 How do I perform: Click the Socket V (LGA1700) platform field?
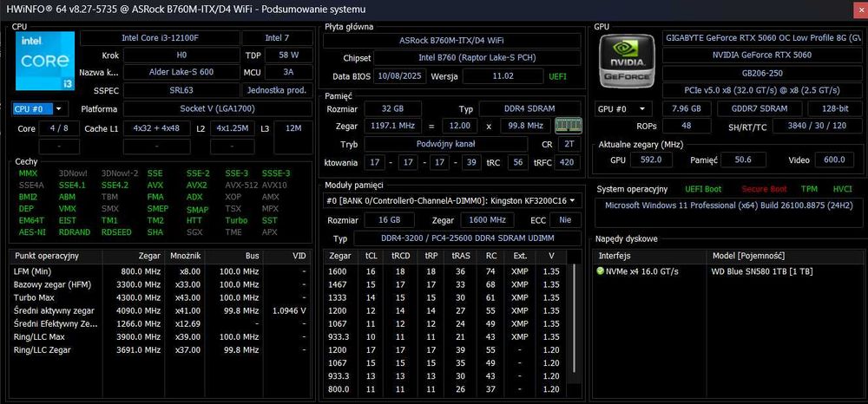click(217, 109)
